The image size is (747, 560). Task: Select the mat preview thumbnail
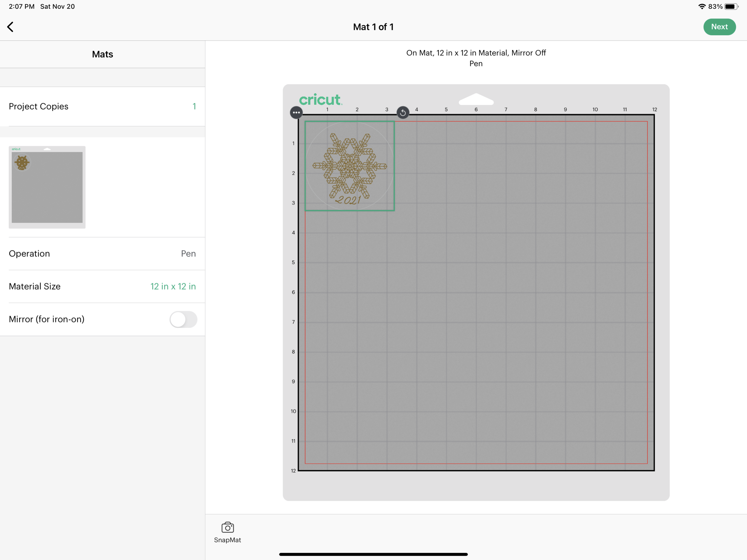(x=47, y=187)
